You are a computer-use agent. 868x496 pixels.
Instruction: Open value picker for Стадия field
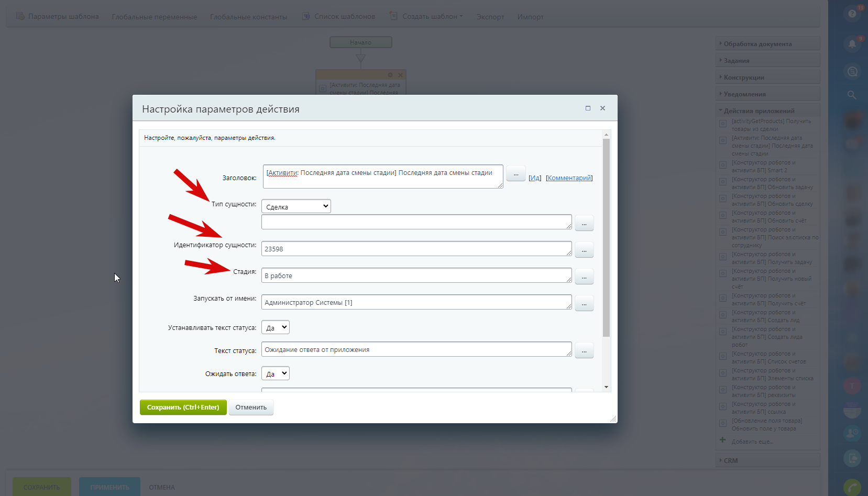[584, 277]
